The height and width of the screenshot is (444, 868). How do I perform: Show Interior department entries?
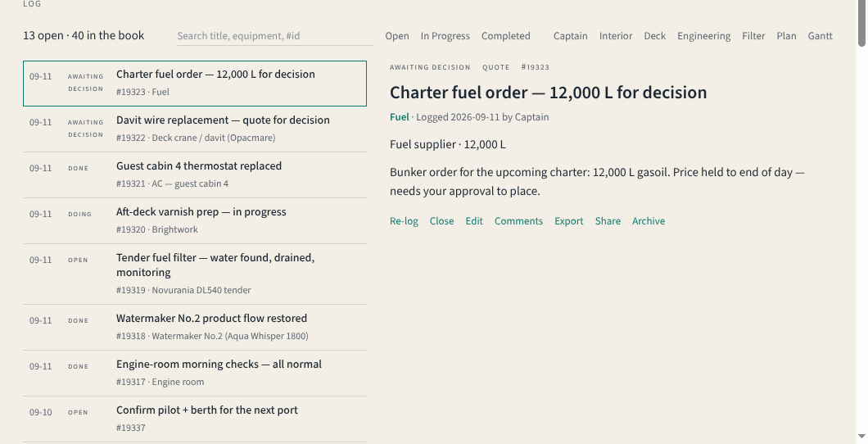pos(616,36)
